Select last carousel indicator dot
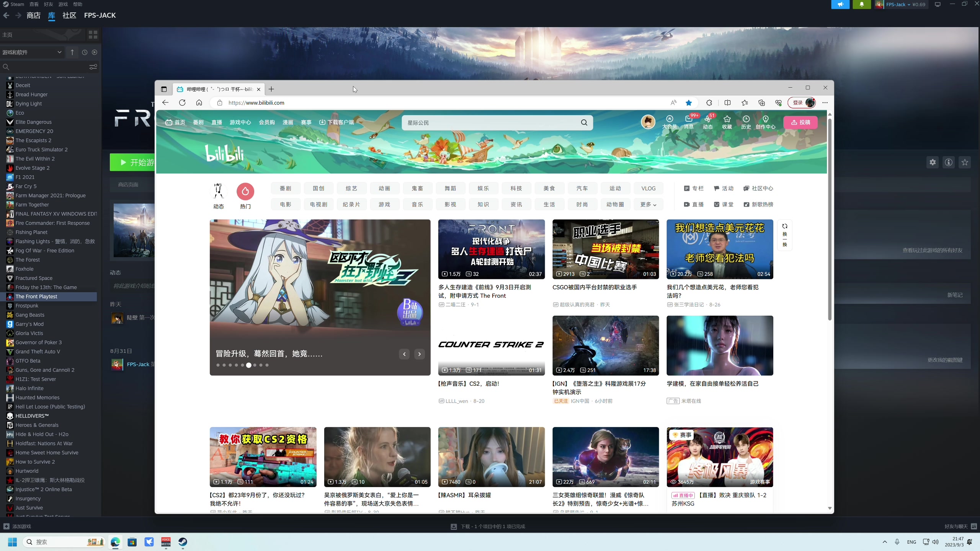This screenshot has height=551, width=980. coord(267,365)
